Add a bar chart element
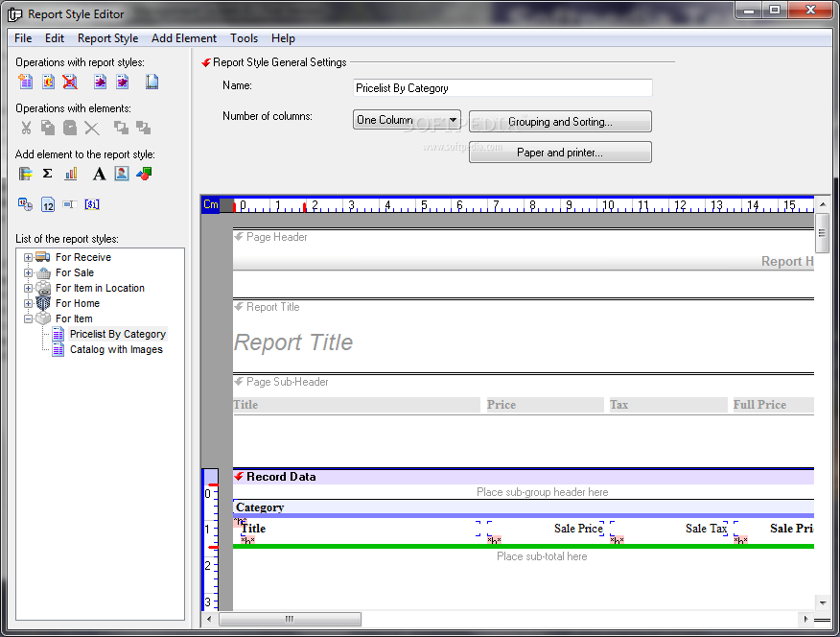Viewport: 840px width, 637px height. [71, 174]
